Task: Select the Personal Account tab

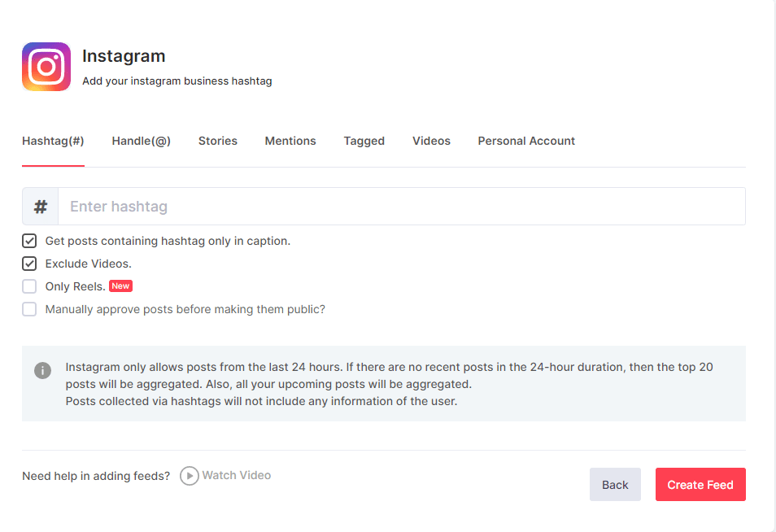Action: (x=526, y=141)
